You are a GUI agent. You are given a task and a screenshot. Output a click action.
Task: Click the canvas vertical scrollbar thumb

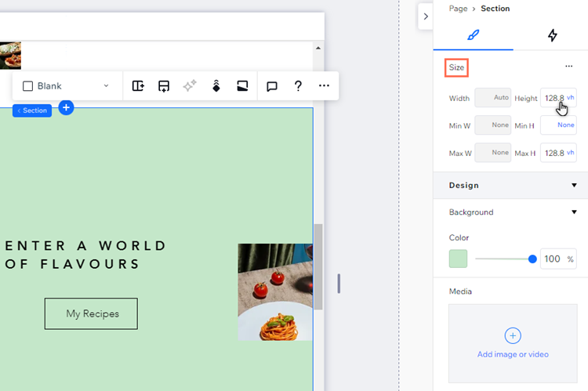318,266
